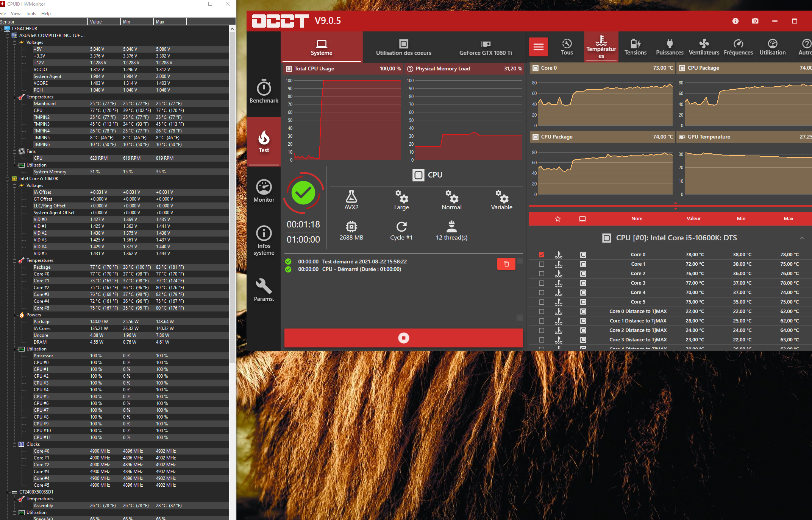Click the HWMonitor vertical scrollbar up arrow

tap(232, 29)
